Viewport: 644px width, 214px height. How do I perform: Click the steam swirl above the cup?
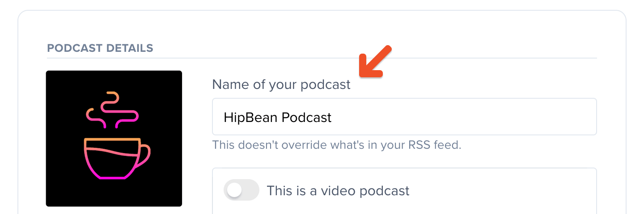coord(112,109)
